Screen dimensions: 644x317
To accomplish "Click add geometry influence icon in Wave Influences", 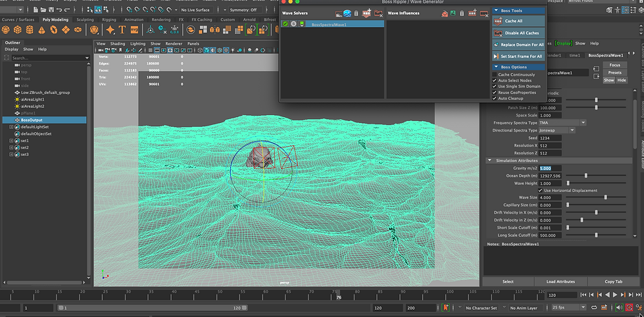I will [x=445, y=14].
